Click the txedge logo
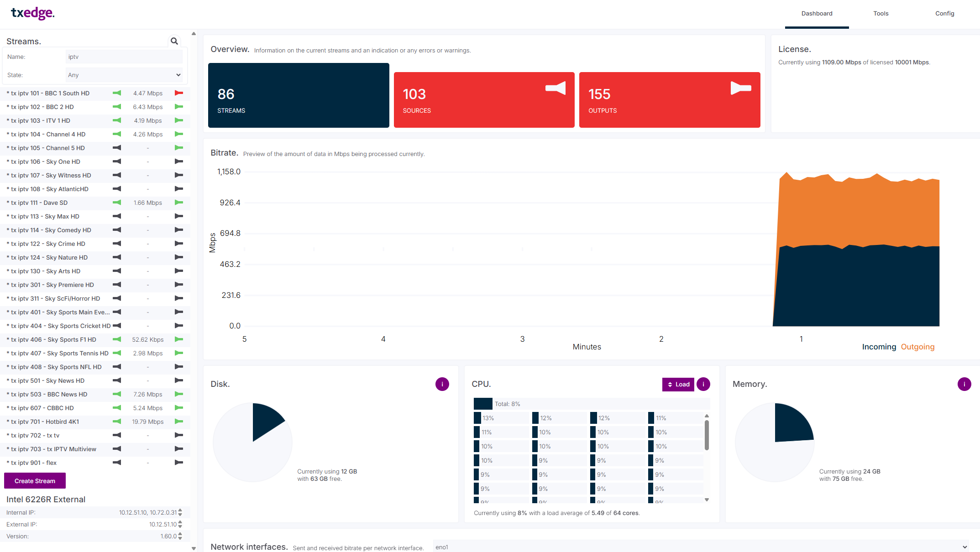 click(x=32, y=13)
